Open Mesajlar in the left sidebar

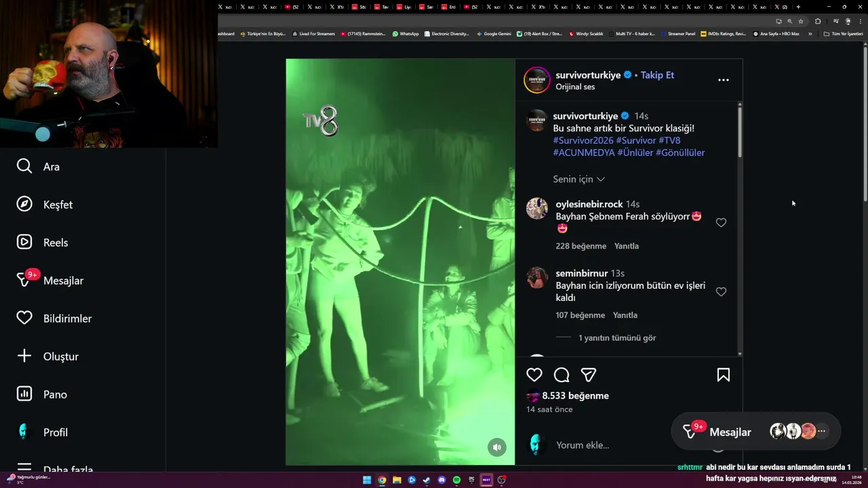pos(50,280)
